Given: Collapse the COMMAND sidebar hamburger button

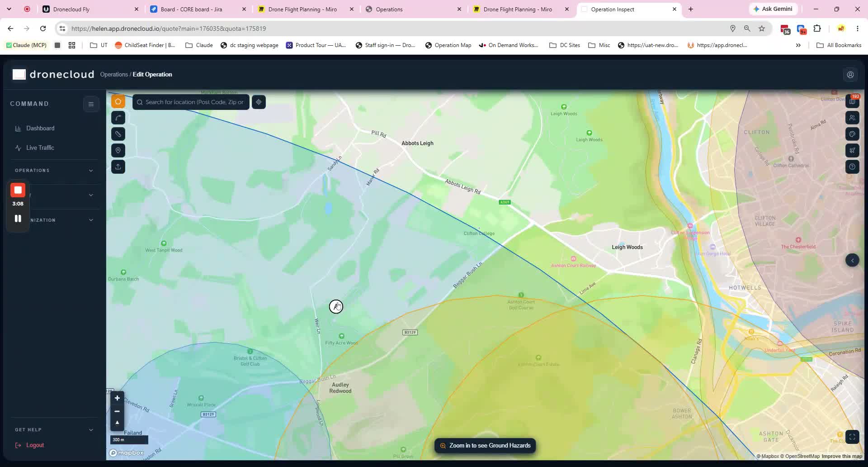Looking at the screenshot, I should tap(91, 104).
